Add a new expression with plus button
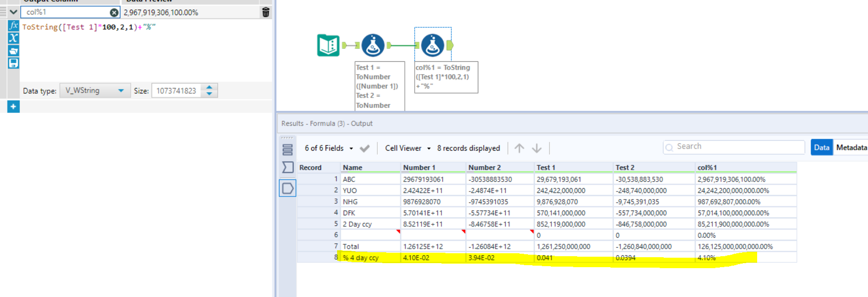 click(x=13, y=106)
